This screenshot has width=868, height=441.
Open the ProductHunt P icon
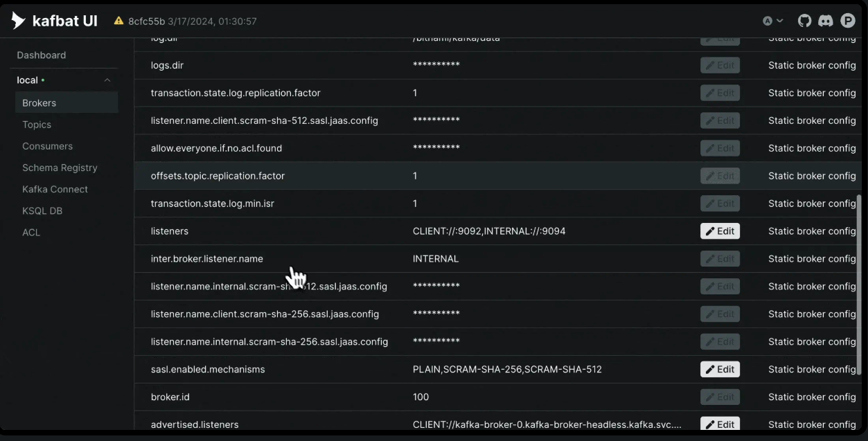click(848, 21)
